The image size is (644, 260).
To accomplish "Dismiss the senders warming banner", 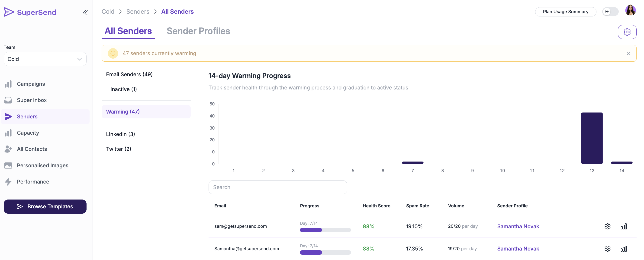I will [628, 54].
